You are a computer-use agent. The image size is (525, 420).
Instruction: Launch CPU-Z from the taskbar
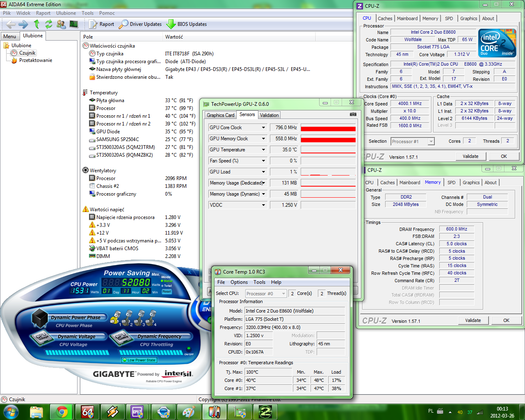[137, 411]
